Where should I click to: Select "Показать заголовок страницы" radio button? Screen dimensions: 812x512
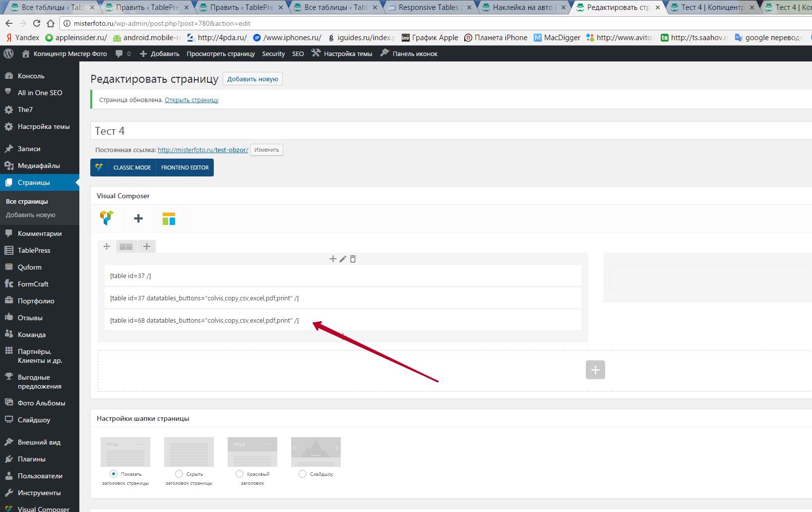point(114,474)
